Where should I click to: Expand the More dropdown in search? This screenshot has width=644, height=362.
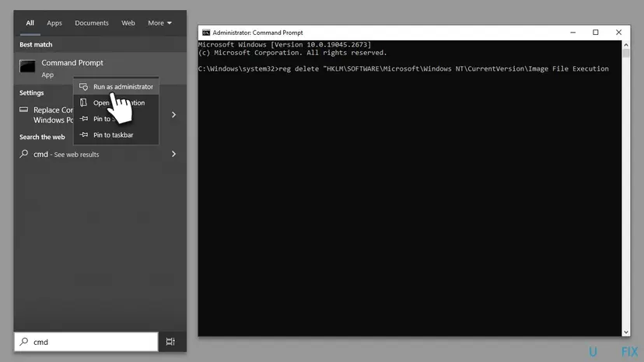click(x=159, y=23)
